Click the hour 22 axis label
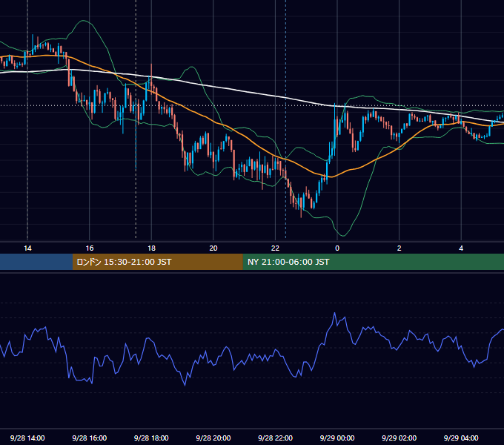Screen dimensions: 504x445 point(275,248)
